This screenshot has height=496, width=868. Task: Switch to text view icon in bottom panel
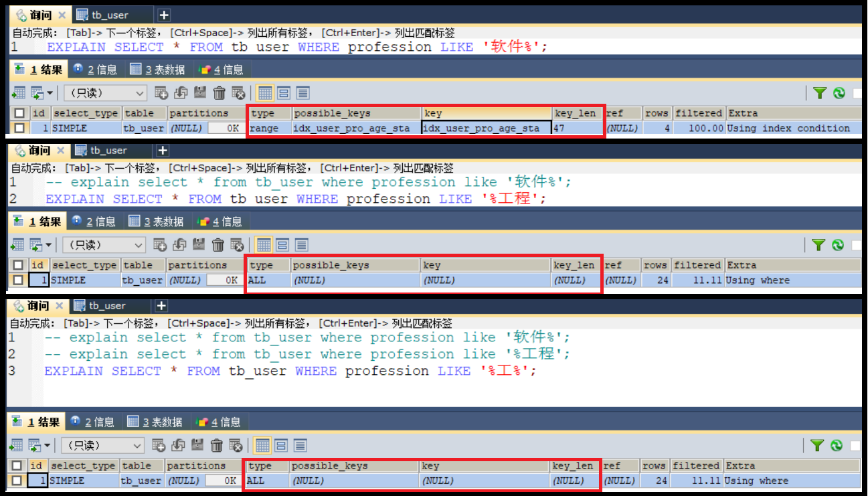click(300, 445)
